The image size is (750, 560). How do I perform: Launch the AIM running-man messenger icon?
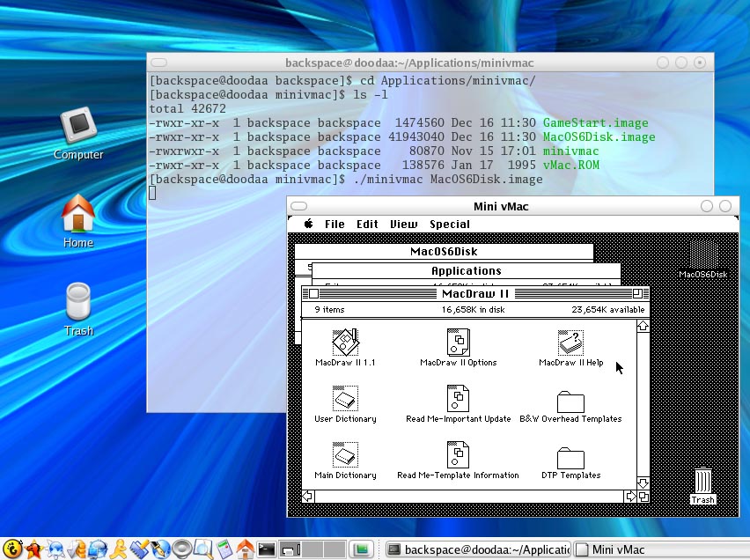(118, 549)
